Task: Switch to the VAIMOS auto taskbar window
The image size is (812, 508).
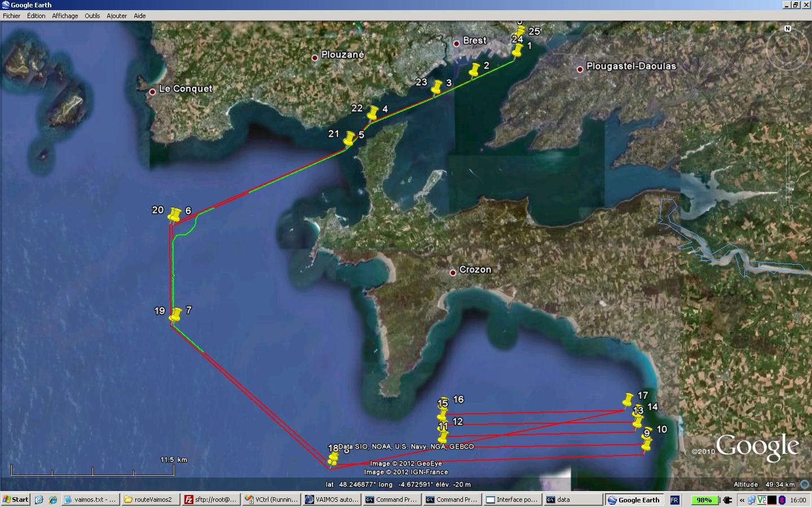Action: 333,500
